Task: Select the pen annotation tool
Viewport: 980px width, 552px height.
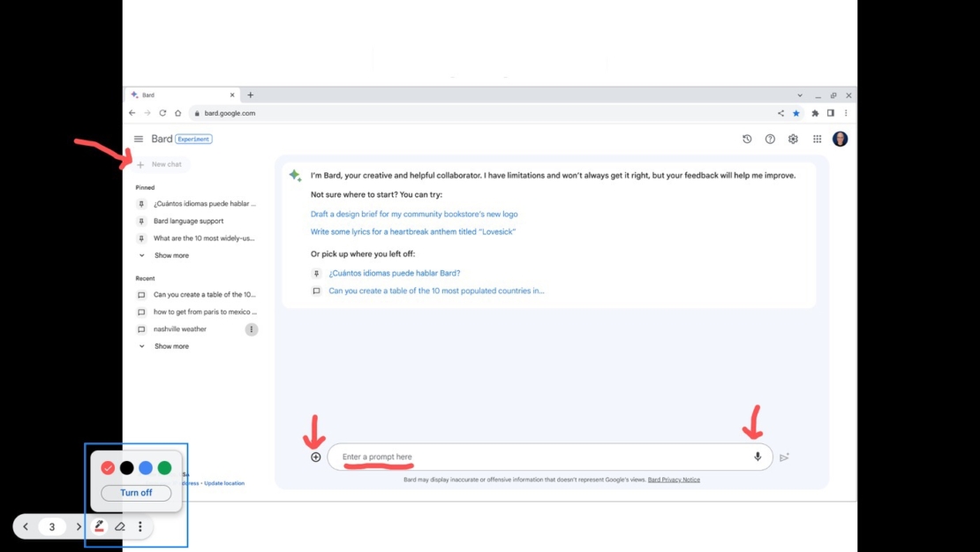Action: (x=99, y=526)
